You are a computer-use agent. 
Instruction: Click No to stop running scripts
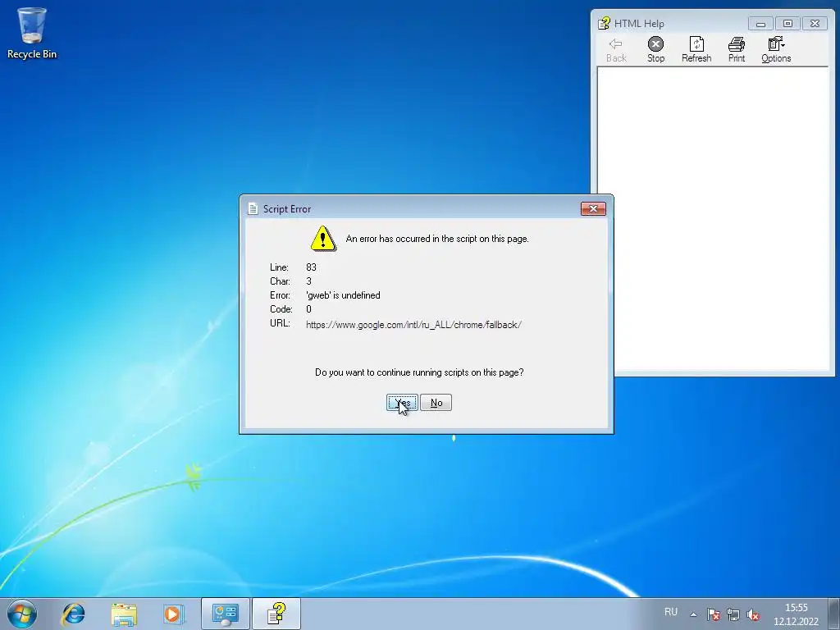coord(436,402)
